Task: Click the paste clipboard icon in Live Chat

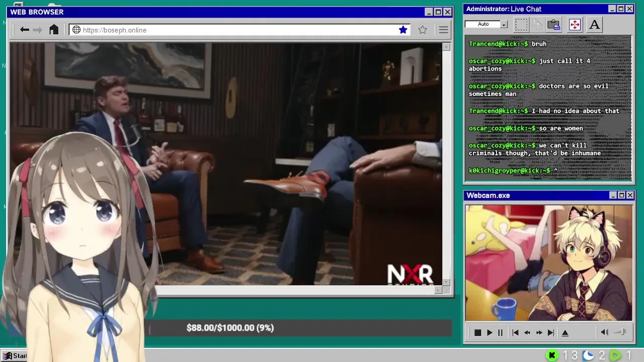Action: (554, 24)
